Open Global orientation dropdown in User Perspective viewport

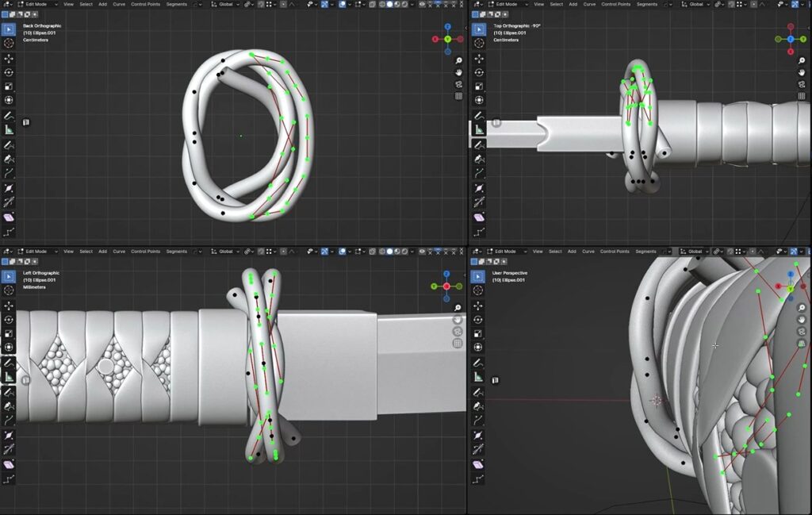click(x=694, y=252)
